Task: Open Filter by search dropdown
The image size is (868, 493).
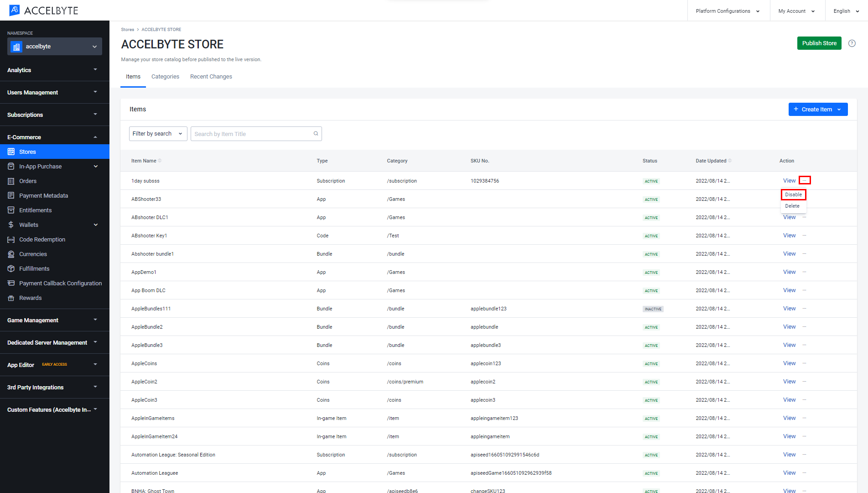Action: (x=158, y=134)
